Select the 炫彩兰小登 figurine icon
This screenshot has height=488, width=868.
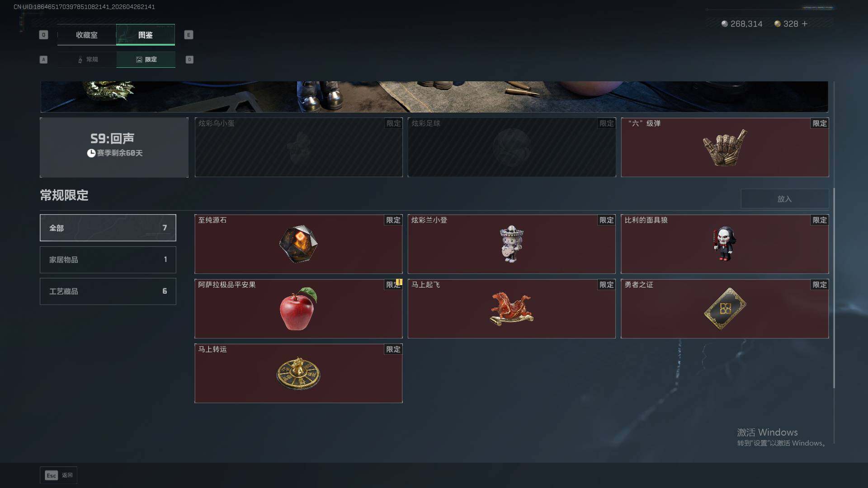coord(511,244)
